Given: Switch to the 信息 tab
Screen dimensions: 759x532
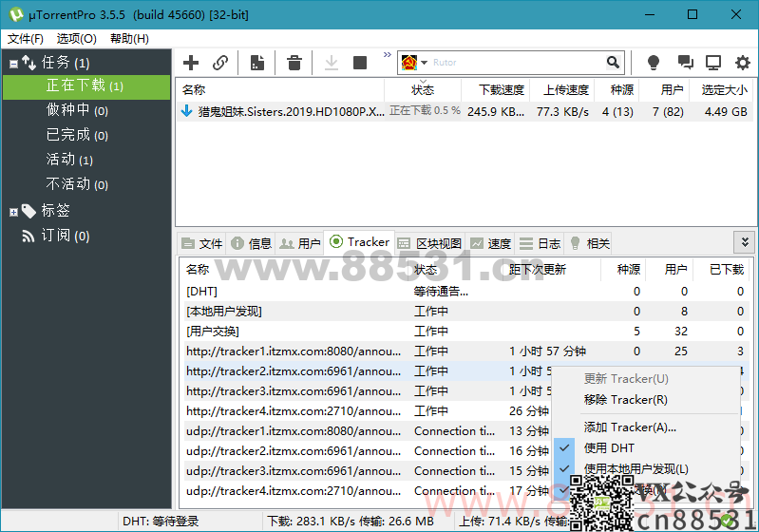Looking at the screenshot, I should (x=251, y=243).
